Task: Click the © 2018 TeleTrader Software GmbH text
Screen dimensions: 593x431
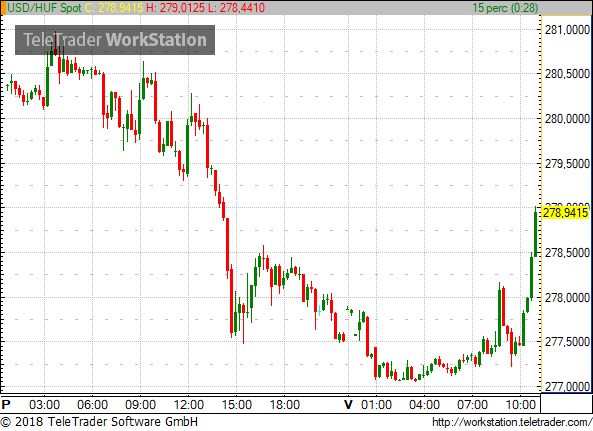Action: coord(99,422)
